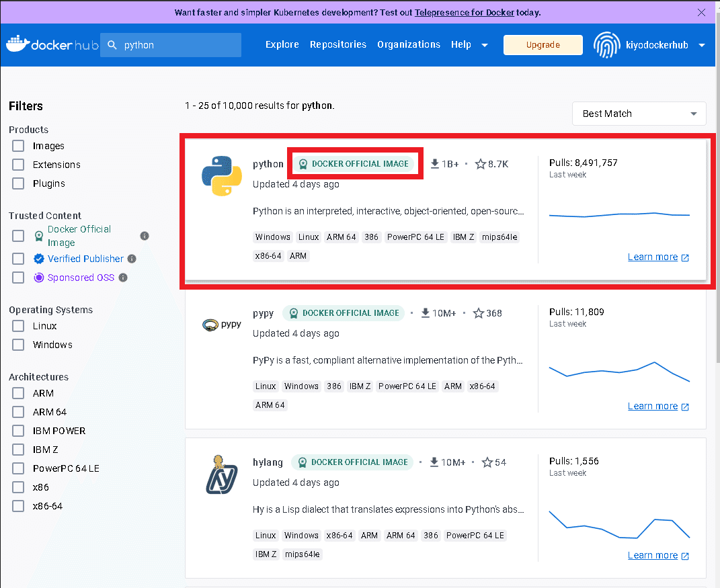
Task: Enable the Docker Official Image filter checkbox
Action: point(18,236)
